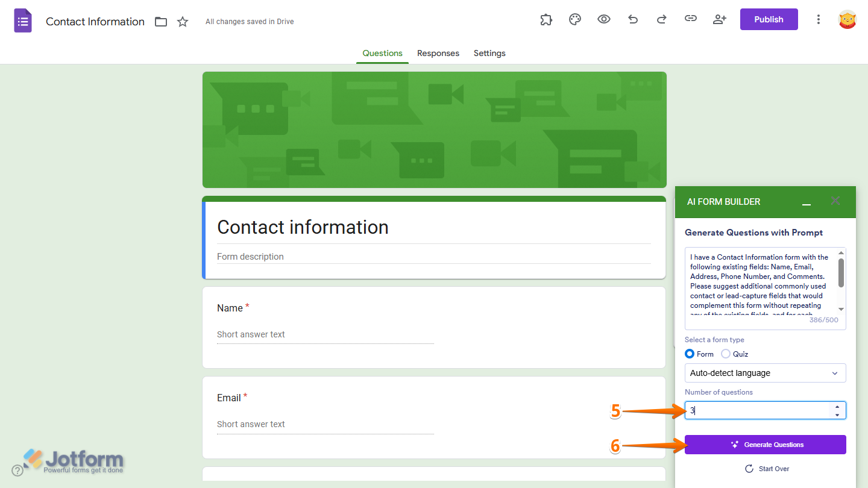Click Start Over in the AI panel

pyautogui.click(x=767, y=468)
